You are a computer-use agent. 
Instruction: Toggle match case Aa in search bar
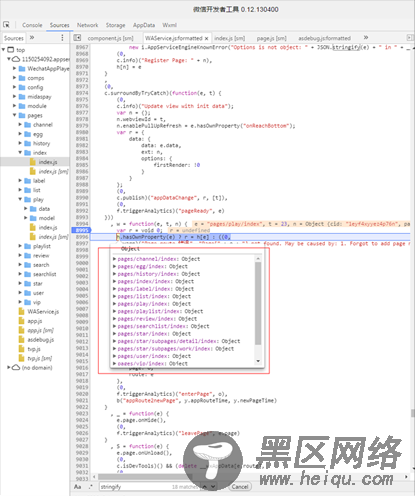pyautogui.click(x=78, y=487)
